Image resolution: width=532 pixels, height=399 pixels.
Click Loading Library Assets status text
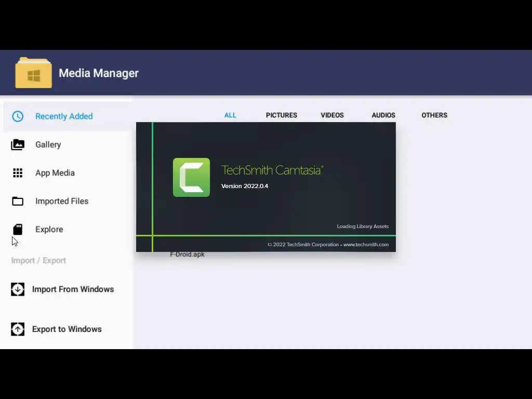point(363,227)
